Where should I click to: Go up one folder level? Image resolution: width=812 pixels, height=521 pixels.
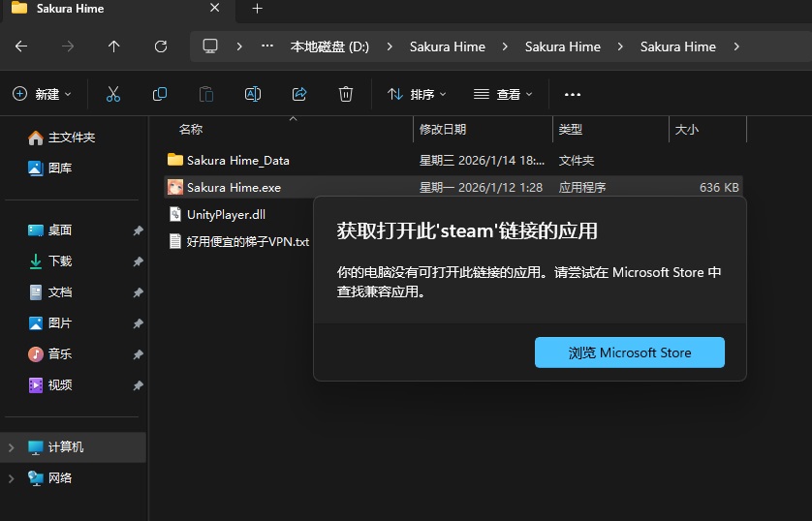[114, 46]
